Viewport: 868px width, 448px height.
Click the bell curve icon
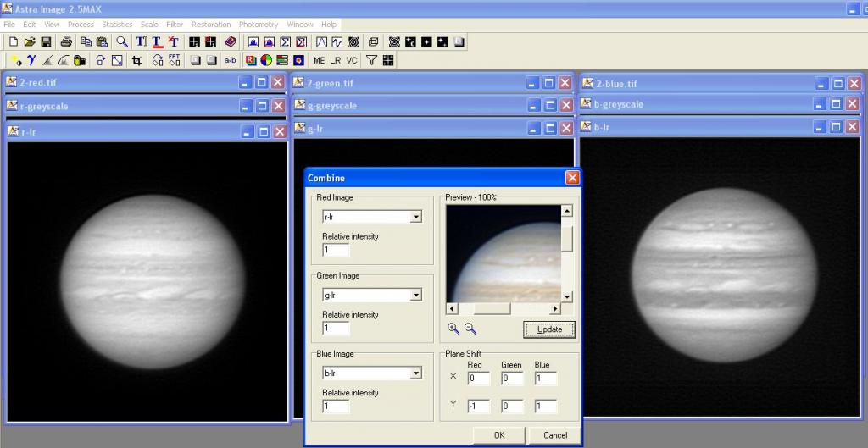click(x=321, y=42)
